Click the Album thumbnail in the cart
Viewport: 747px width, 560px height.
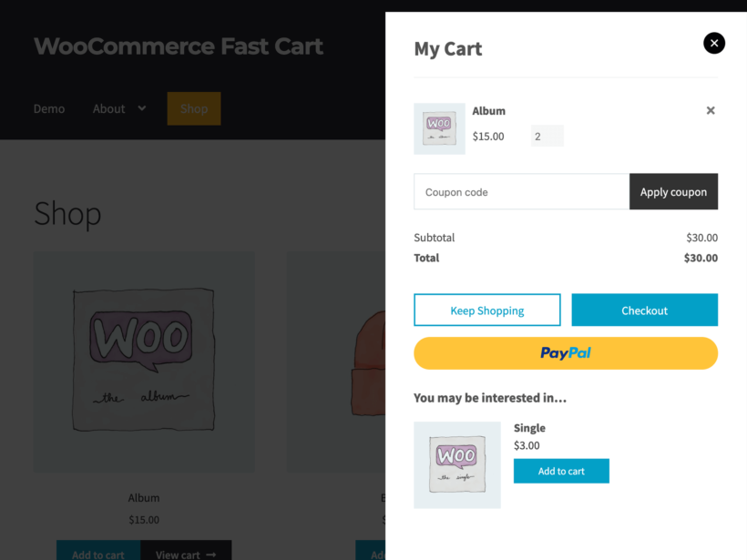439,128
